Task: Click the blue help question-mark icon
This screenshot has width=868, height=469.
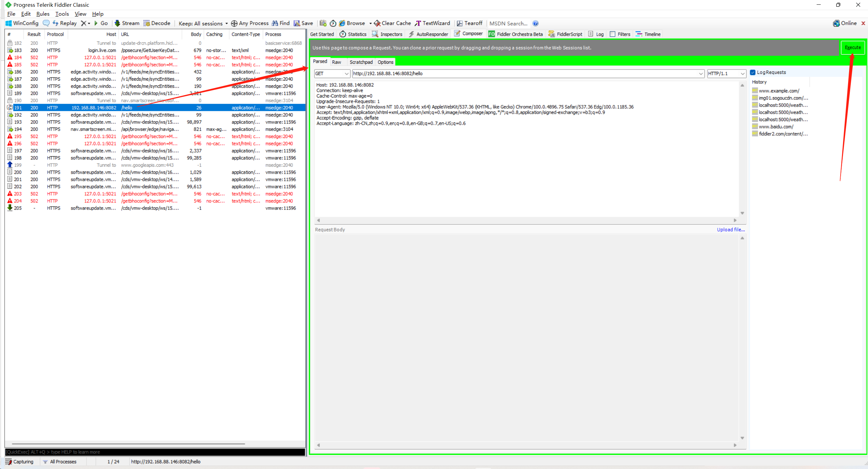Action: tap(535, 23)
